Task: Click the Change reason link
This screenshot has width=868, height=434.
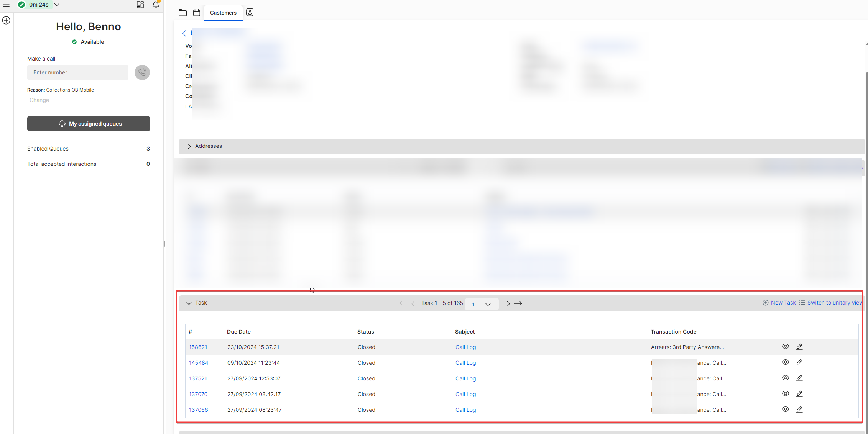Action: coord(39,100)
